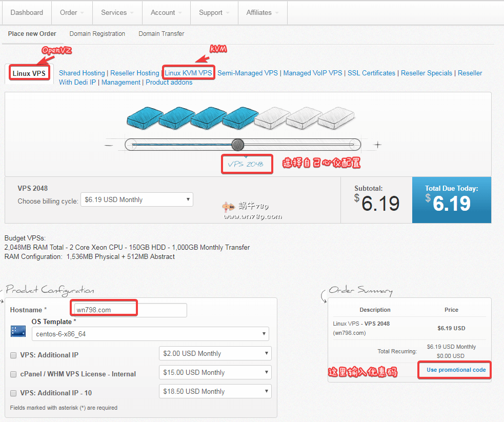Expand the OS Template centos dropdown
Screen dimensions: 504x422
click(x=150, y=334)
